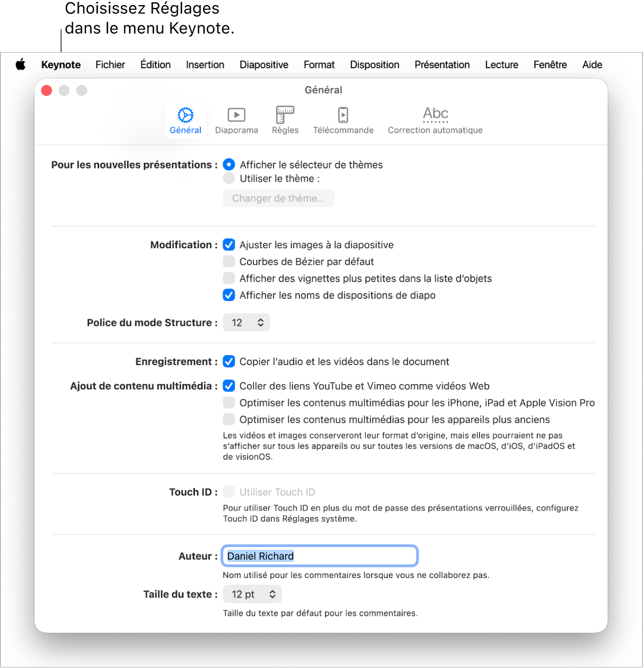Toggle Afficher les noms de dispositions
Screen dimensions: 644x668
coord(229,295)
